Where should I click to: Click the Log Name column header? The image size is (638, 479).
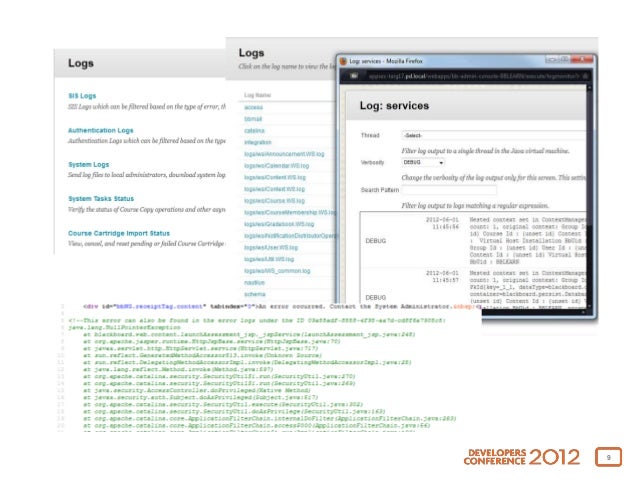point(257,95)
